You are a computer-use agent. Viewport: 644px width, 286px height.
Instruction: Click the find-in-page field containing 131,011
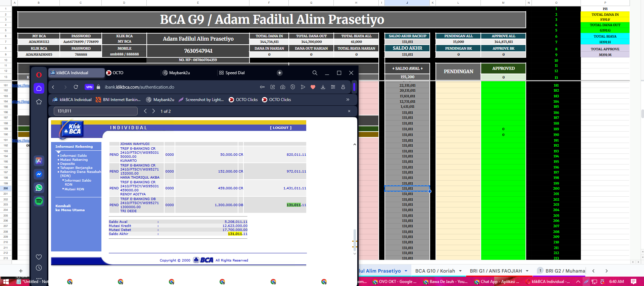pyautogui.click(x=96, y=111)
